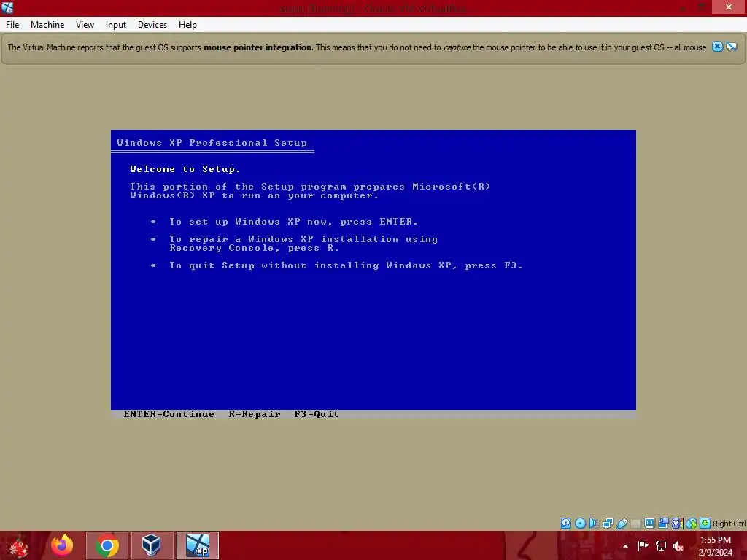Click the network tray icon
Image resolution: width=747 pixels, height=560 pixels.
661,546
